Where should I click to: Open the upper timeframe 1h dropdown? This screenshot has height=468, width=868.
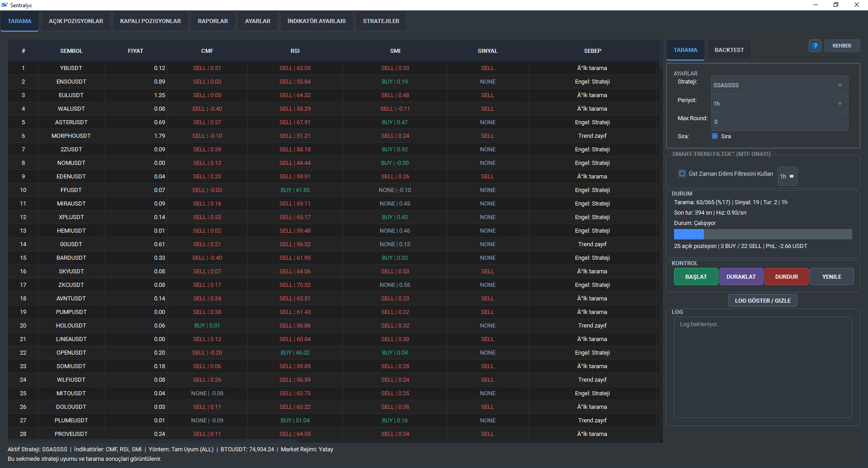787,176
